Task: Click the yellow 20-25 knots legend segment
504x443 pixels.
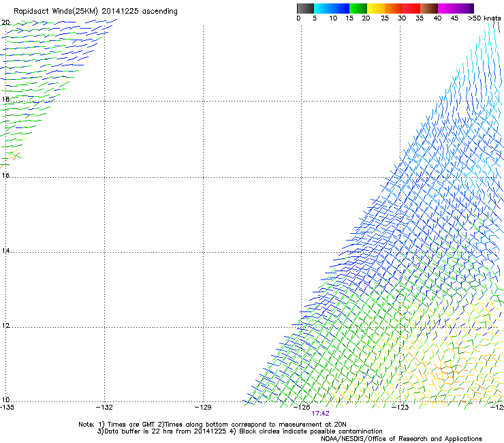Action: click(x=376, y=8)
